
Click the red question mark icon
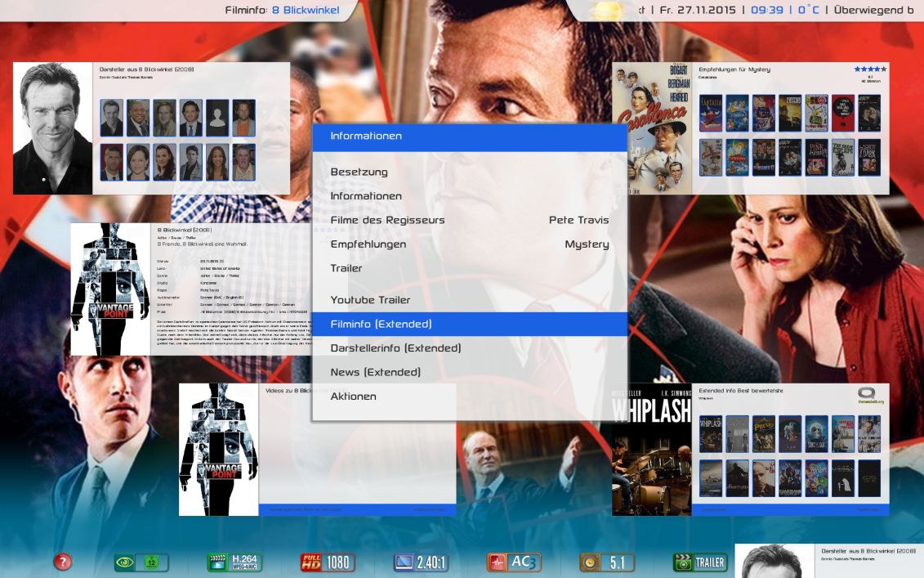[62, 562]
